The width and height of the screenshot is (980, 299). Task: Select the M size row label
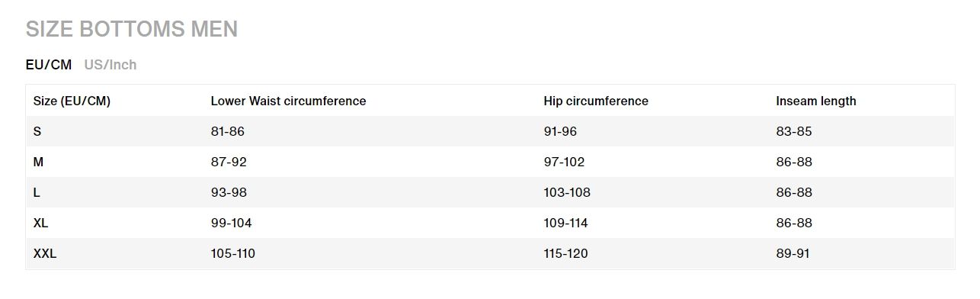click(x=39, y=162)
